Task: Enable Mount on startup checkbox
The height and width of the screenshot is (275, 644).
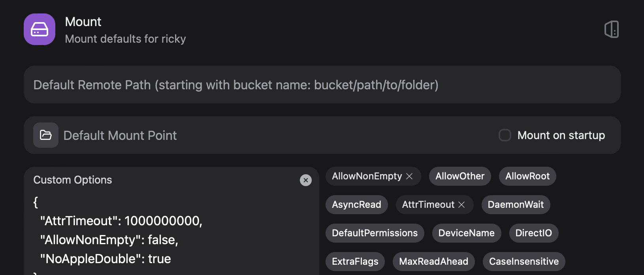Action: click(x=505, y=135)
